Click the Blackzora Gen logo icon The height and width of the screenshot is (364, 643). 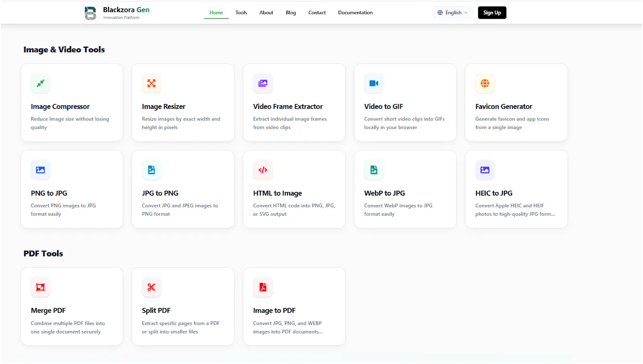(x=90, y=13)
